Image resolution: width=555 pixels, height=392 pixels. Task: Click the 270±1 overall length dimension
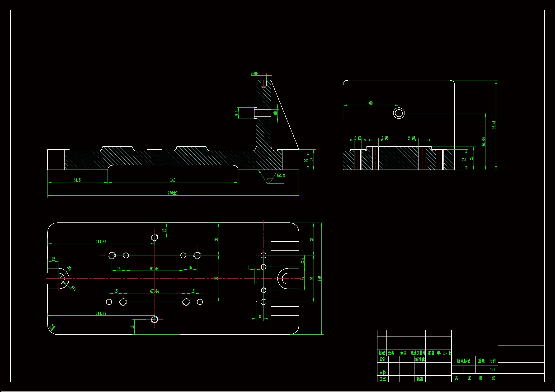(173, 193)
